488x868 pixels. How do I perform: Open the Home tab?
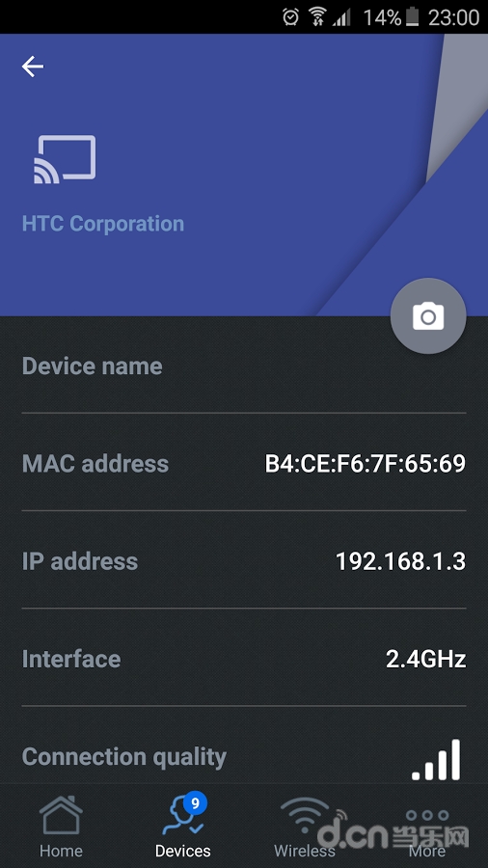(x=61, y=826)
